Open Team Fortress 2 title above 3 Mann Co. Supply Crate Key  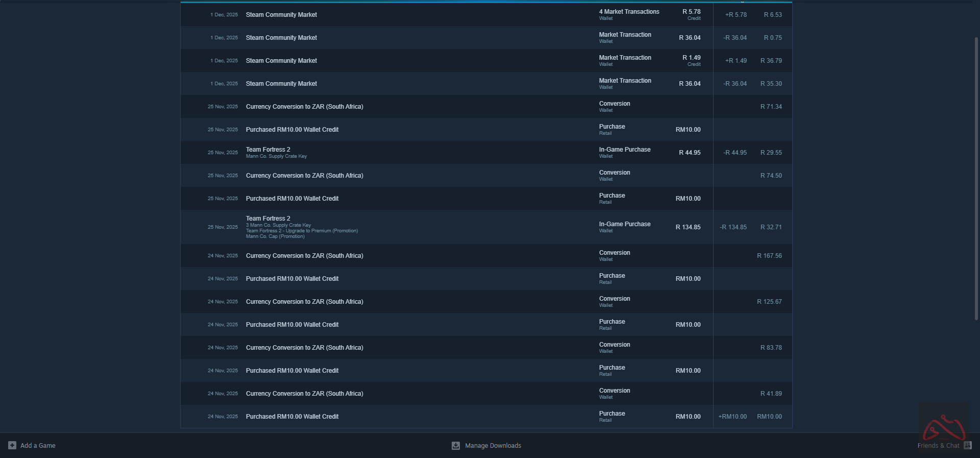pyautogui.click(x=268, y=219)
